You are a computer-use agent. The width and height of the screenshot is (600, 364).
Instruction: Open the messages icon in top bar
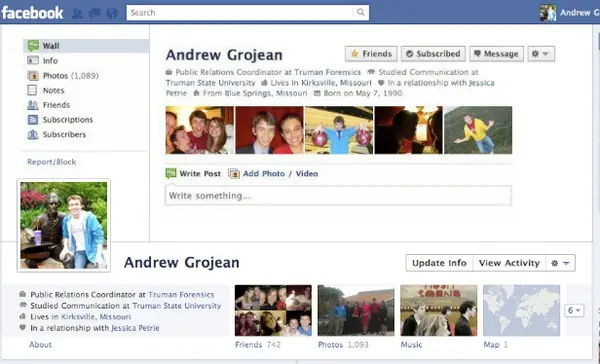point(95,13)
